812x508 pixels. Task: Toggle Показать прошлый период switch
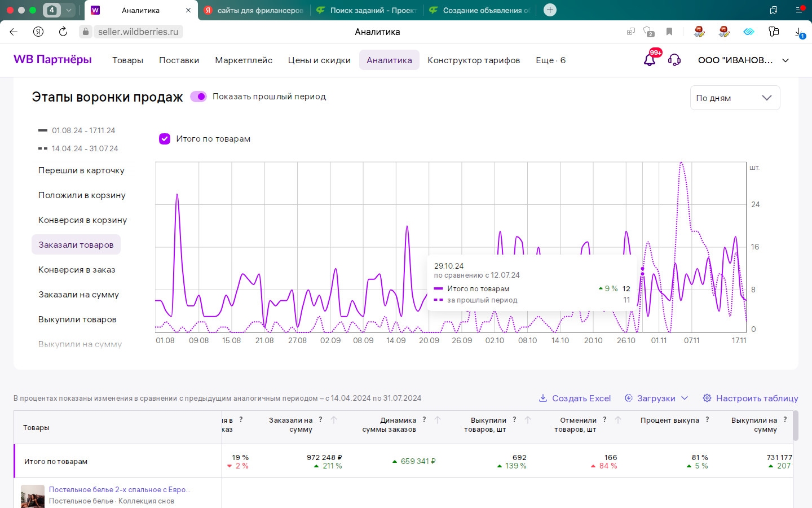point(198,97)
